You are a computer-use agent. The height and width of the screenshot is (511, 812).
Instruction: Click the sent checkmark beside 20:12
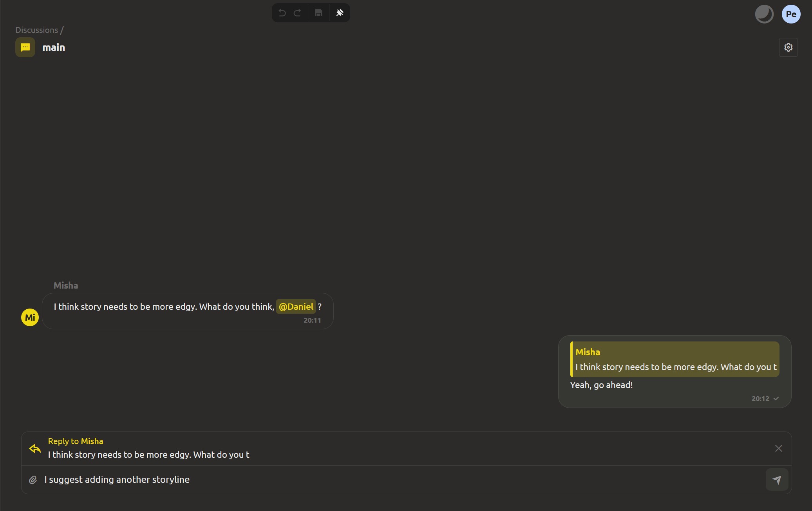[x=776, y=399]
